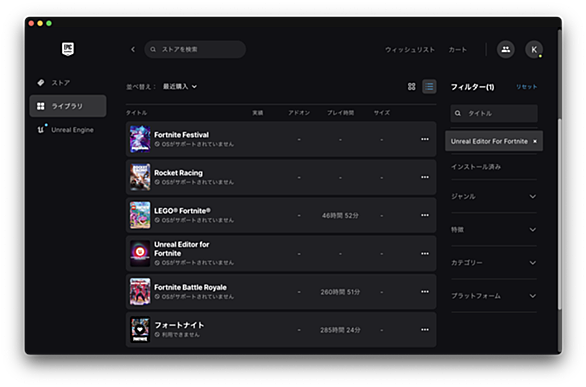Open the friends list icon
Screen dimensions: 586x387
pyautogui.click(x=505, y=49)
